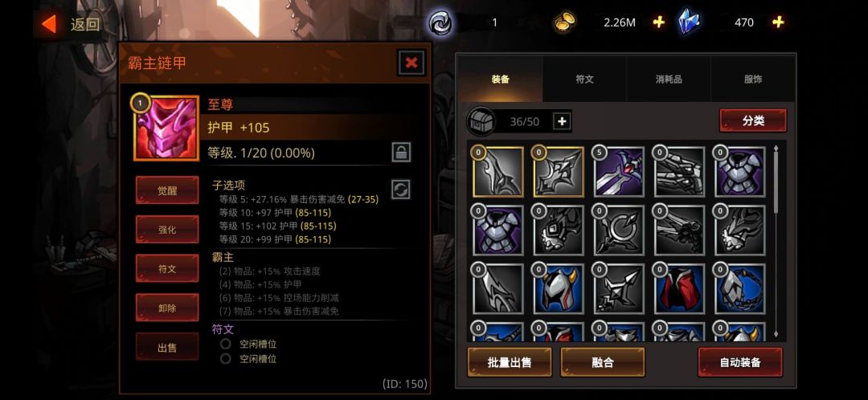Viewport: 868px width, 400px height.
Task: Switch to the 符文 tab
Action: [x=584, y=79]
